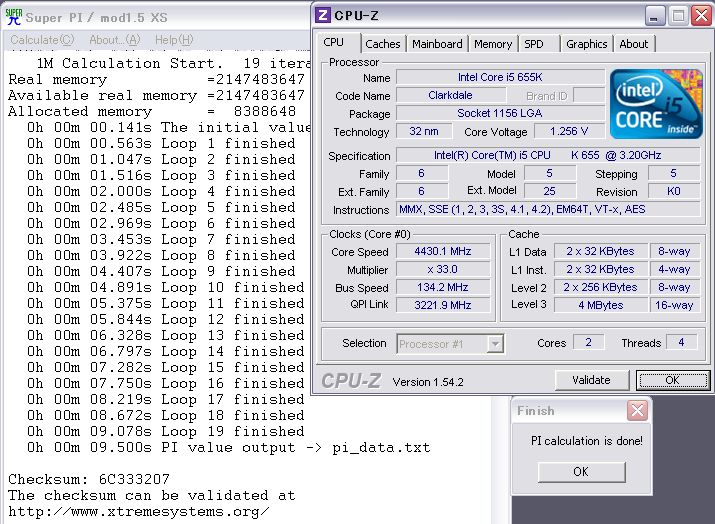Click the Super PI / mod1.5 XS title bar
The width and height of the screenshot is (715, 524).
coord(155,17)
